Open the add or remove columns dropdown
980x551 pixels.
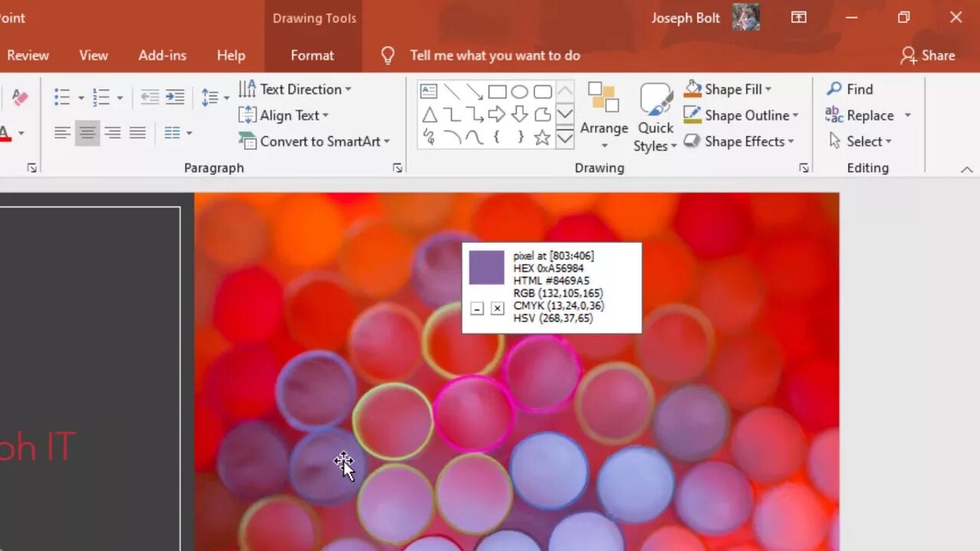pyautogui.click(x=178, y=133)
